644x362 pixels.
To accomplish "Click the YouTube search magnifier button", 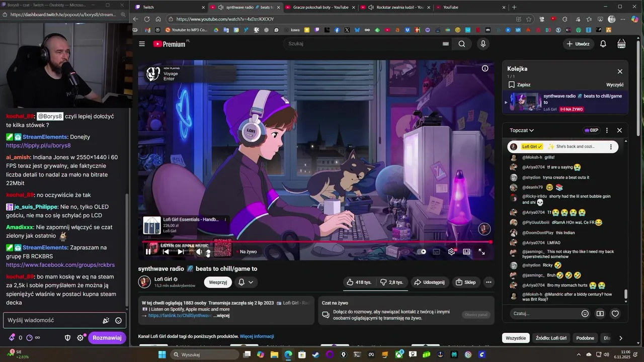I will pyautogui.click(x=461, y=44).
